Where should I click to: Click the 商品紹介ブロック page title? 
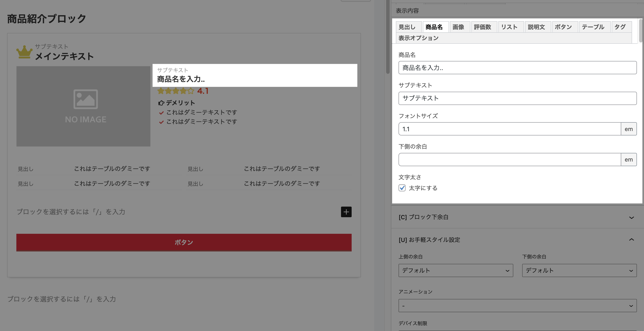pyautogui.click(x=46, y=19)
